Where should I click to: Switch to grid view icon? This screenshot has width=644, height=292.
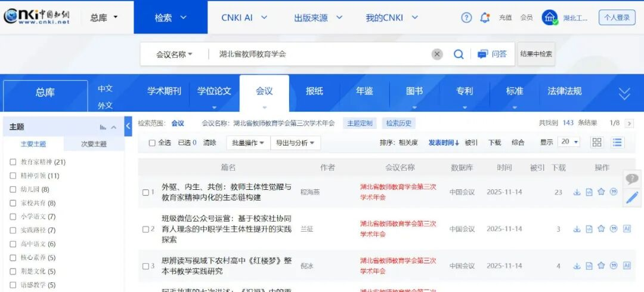pyautogui.click(x=597, y=142)
